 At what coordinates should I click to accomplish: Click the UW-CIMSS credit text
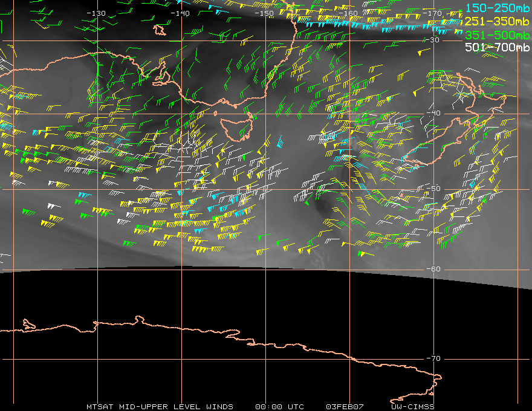(413, 406)
